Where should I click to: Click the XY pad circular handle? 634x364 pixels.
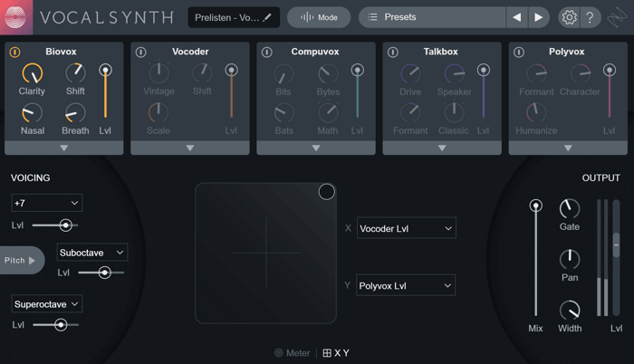[326, 192]
